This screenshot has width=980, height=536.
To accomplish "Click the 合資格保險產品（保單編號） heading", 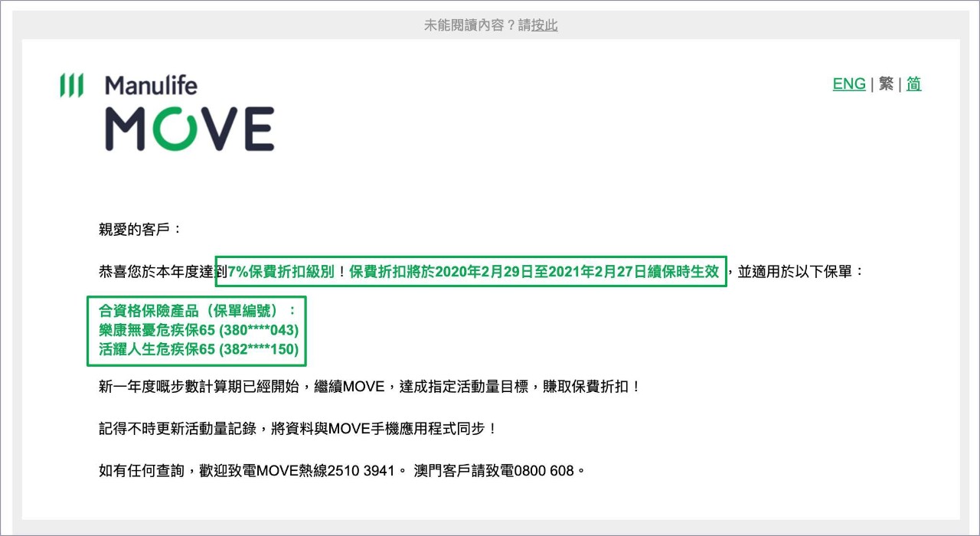I will click(197, 311).
